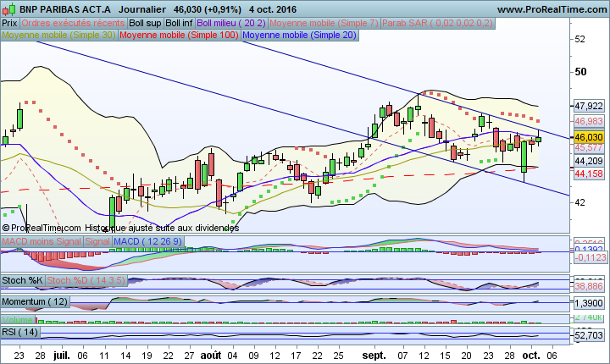610x364 pixels.
Task: Select the Prix legend label
Action: [x=9, y=24]
